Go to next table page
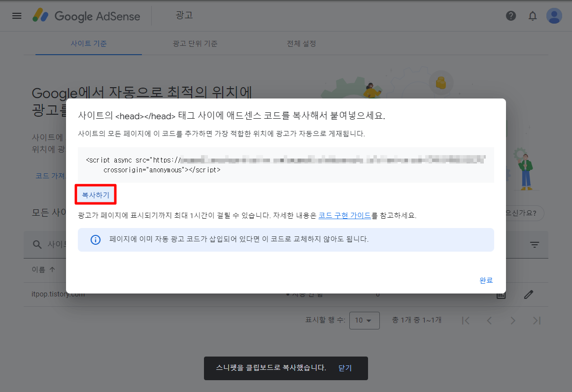Viewport: 572px width, 392px height. 513,321
